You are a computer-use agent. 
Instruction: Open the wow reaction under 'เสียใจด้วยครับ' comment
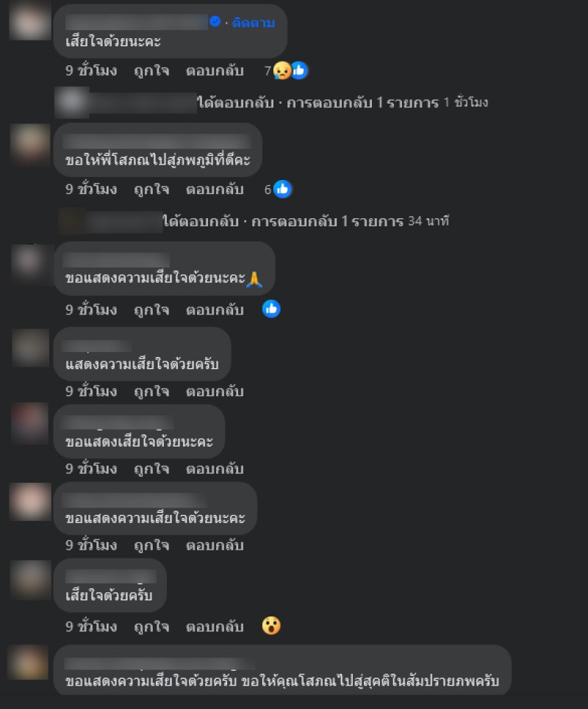tap(271, 626)
